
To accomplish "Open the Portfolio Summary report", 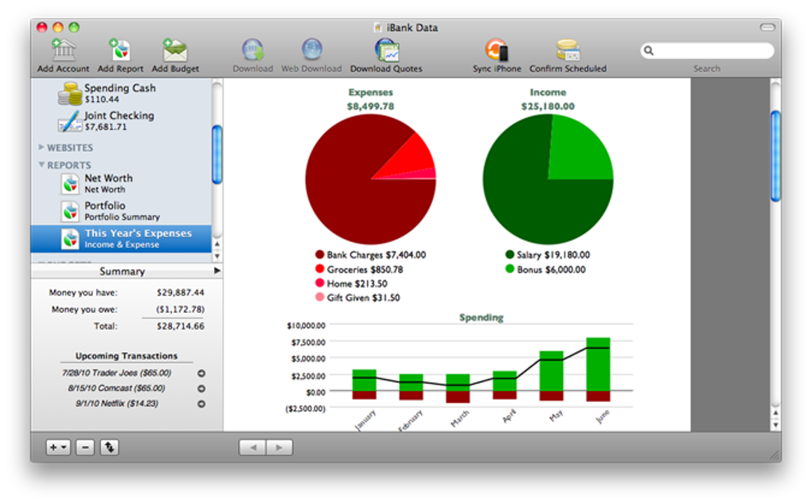I will tap(122, 211).
